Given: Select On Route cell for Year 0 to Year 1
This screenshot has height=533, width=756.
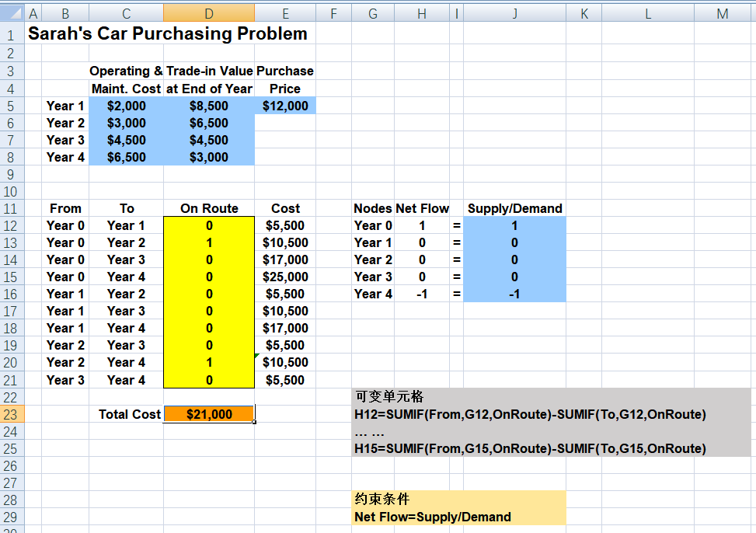Looking at the screenshot, I should tap(209, 226).
